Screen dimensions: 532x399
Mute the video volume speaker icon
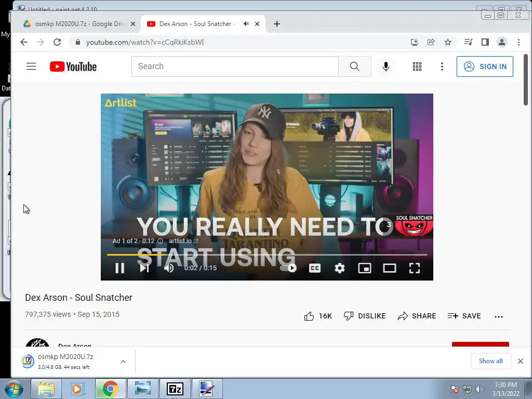coord(169,268)
